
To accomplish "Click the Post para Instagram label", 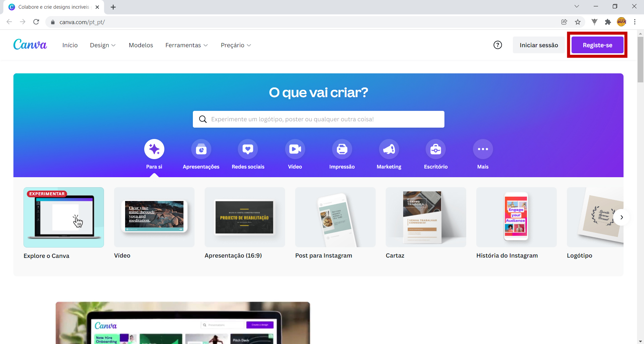I will [x=324, y=256].
